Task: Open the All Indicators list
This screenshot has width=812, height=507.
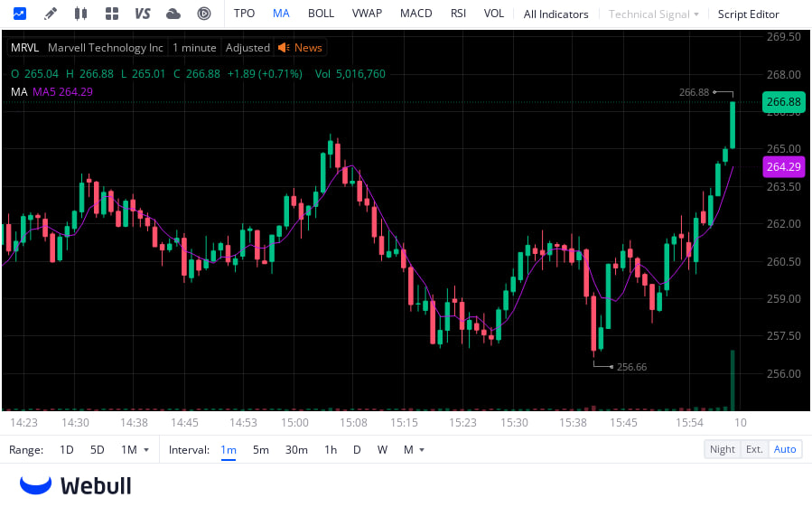Action: tap(555, 14)
